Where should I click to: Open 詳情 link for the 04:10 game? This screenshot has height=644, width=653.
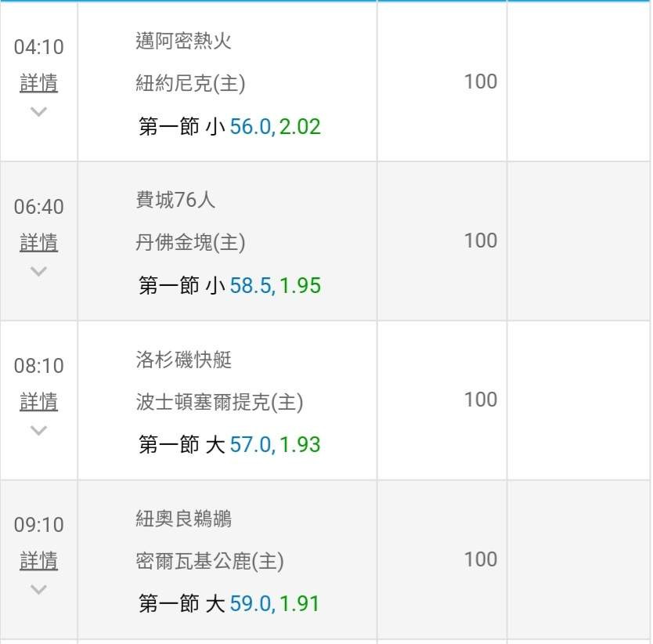click(38, 82)
